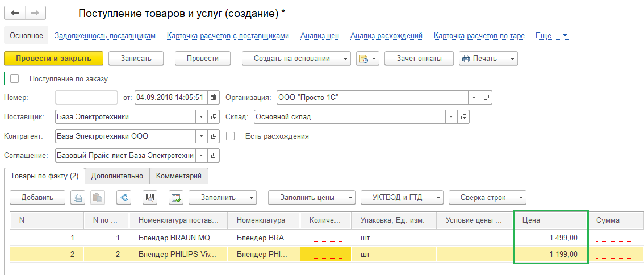The height and width of the screenshot is (275, 644).
Task: Open the Анализ цен link
Action: (x=320, y=36)
